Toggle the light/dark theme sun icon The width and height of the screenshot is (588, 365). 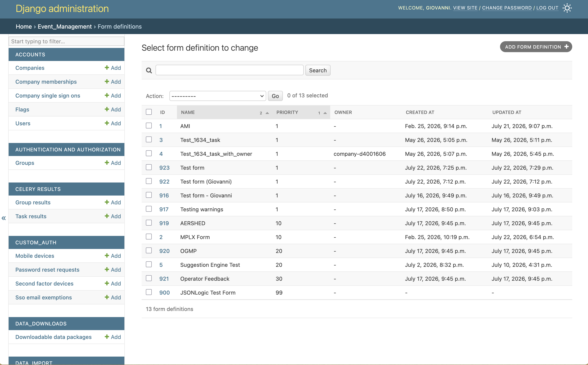point(567,8)
